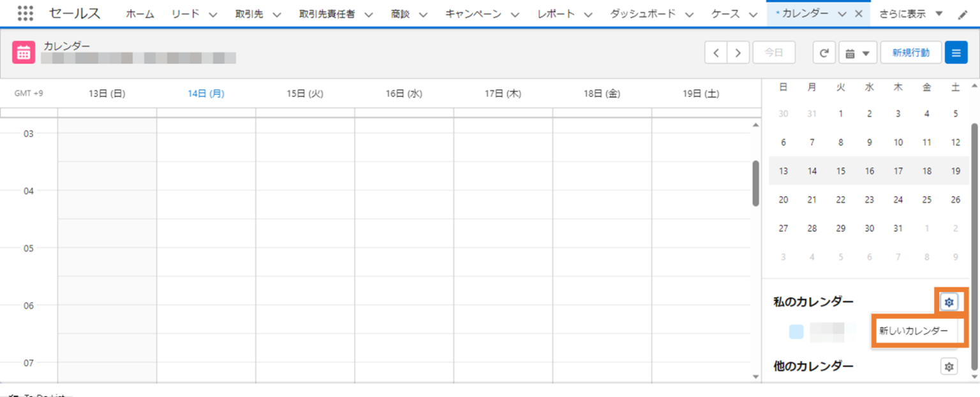Open the App Launcher grid icon
The width and height of the screenshot is (980, 397).
pos(26,13)
